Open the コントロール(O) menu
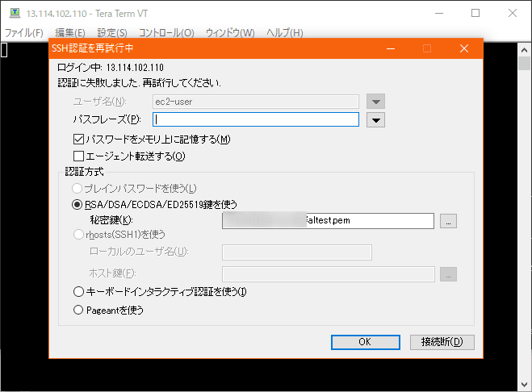 coord(166,33)
